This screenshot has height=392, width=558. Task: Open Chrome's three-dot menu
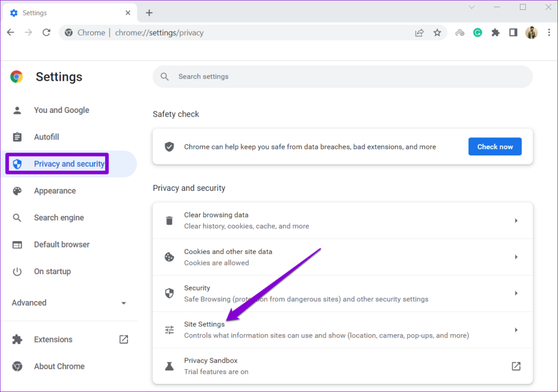[549, 33]
